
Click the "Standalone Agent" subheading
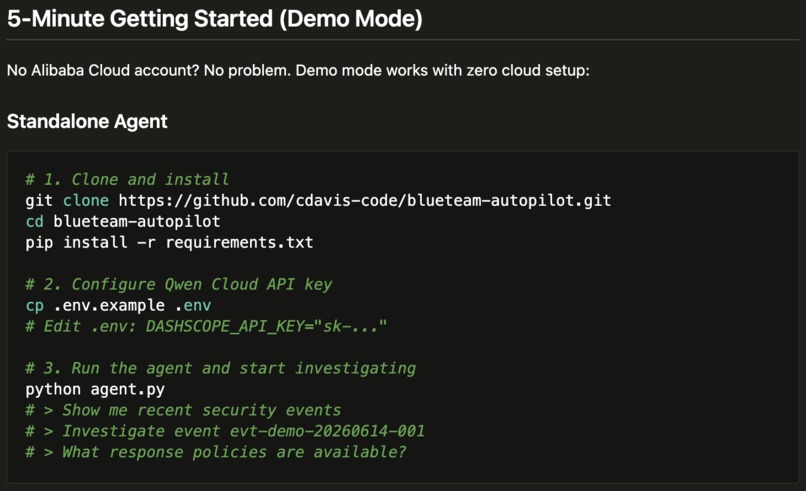[87, 122]
